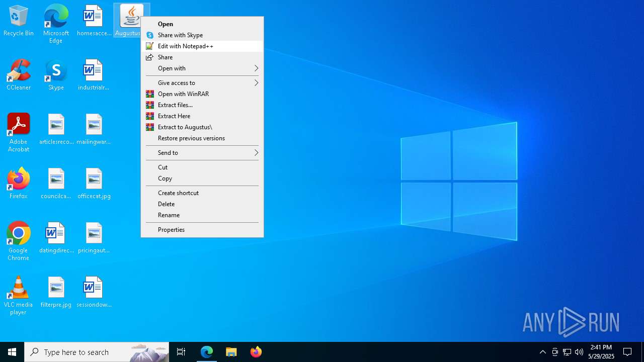Click the taskbar search box
The height and width of the screenshot is (362, 644).
[x=97, y=352]
